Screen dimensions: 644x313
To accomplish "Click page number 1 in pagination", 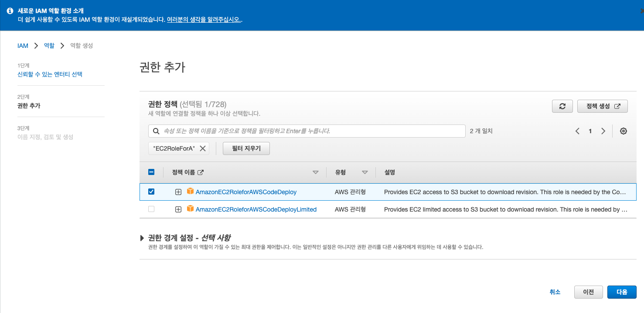I will [x=590, y=131].
